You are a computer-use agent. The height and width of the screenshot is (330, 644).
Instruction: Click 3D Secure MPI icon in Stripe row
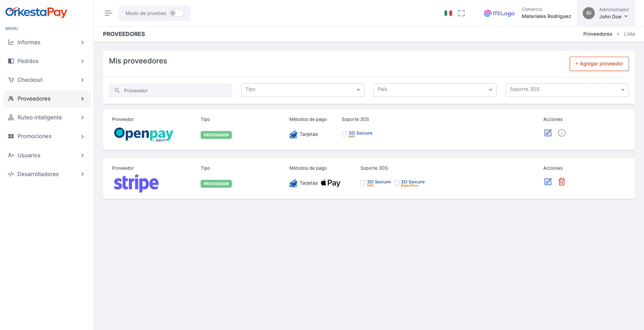coord(376,183)
